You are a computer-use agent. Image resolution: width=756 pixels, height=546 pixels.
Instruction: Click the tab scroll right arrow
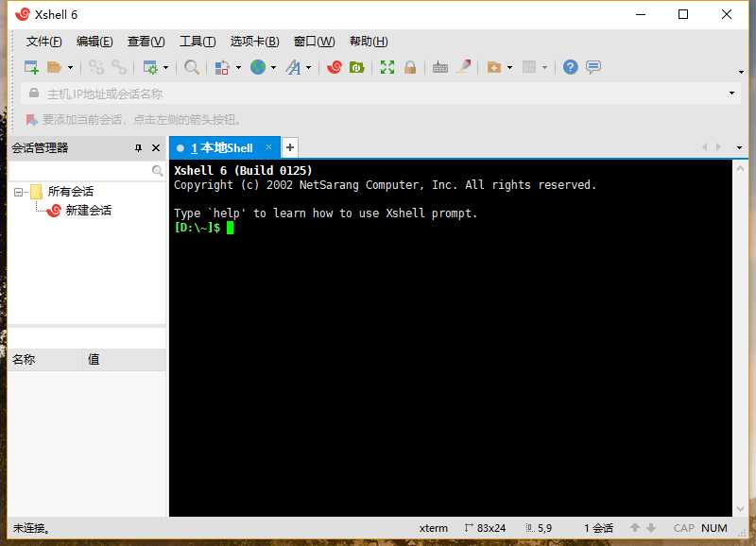point(719,147)
